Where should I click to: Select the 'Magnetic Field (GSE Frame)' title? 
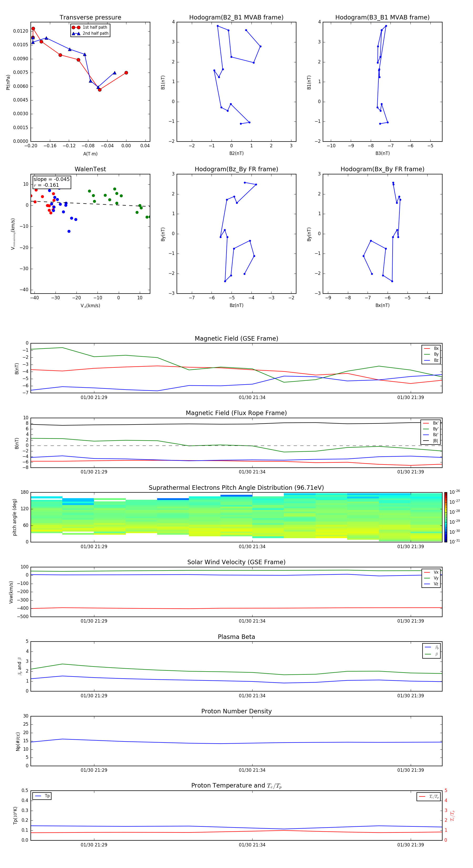point(236,338)
